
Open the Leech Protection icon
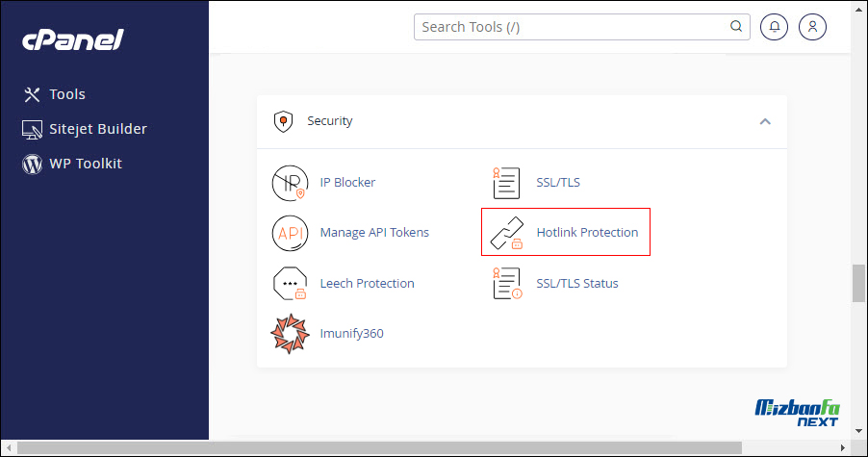[290, 283]
